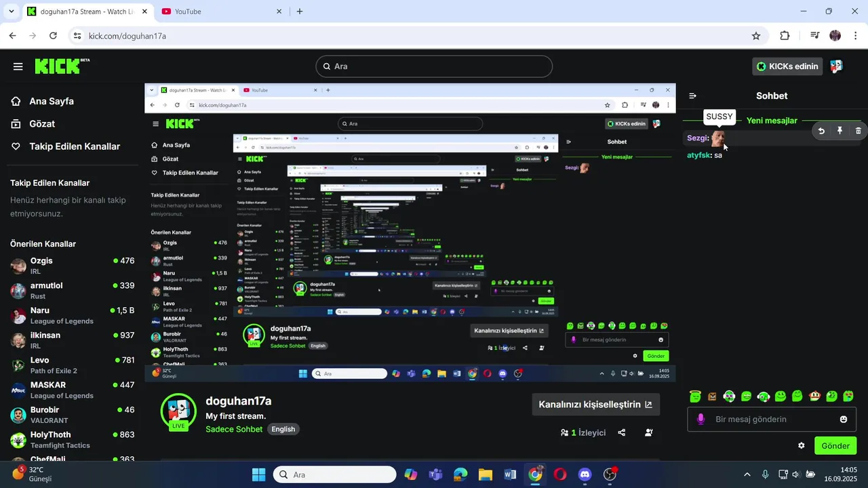
Task: Open recommended channel Naru
Action: point(72,315)
